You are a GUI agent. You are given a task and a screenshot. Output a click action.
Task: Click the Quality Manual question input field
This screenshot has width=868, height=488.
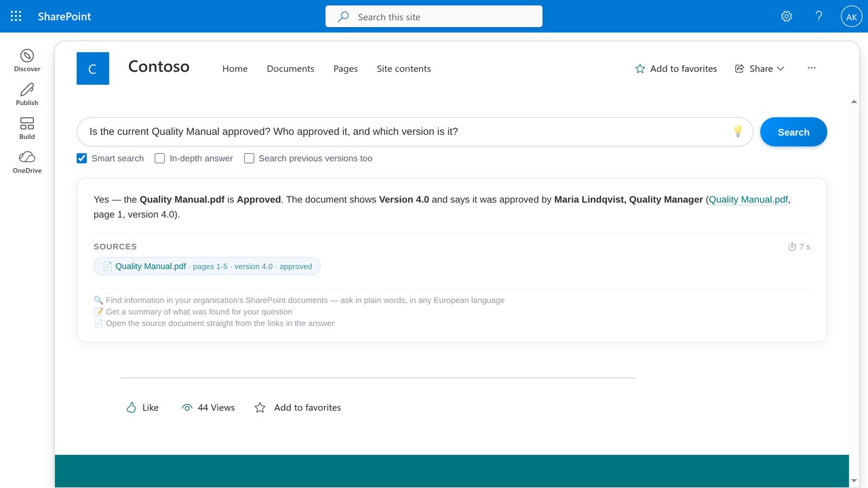(414, 131)
